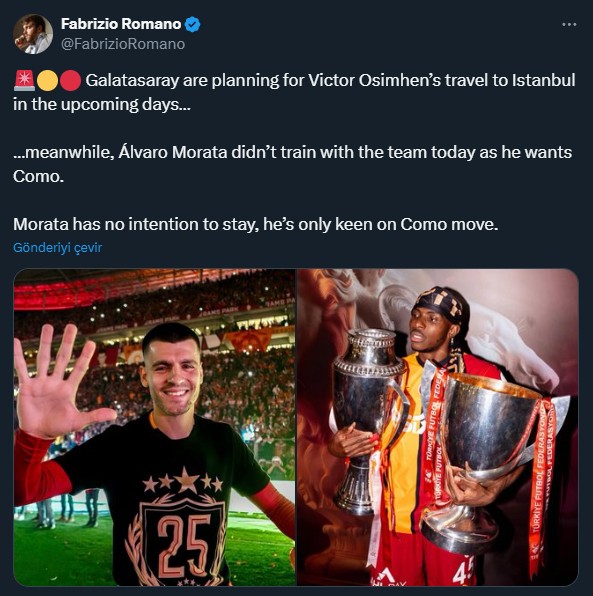This screenshot has width=593, height=596.
Task: Click the red siren emoji
Action: tap(24, 81)
